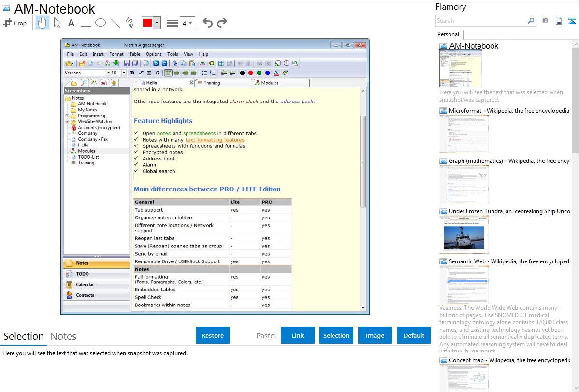The height and width of the screenshot is (392, 579).
Task: Click the page document icon beside camera
Action: tap(559, 21)
